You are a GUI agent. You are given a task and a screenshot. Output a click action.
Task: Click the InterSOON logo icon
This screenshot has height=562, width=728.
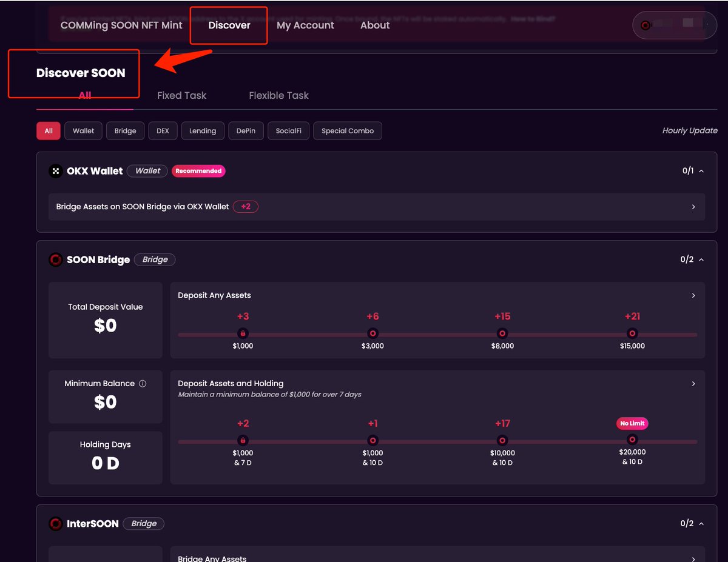(x=56, y=523)
